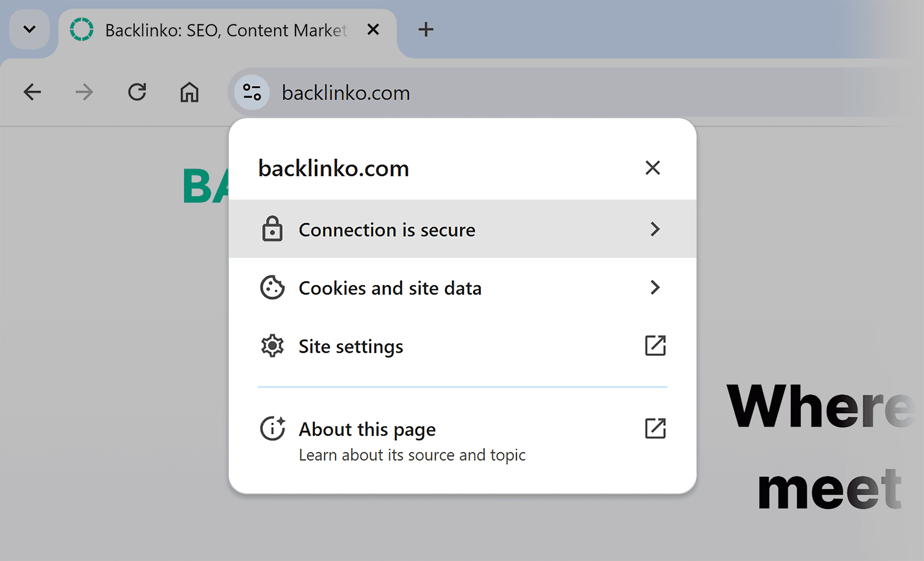
Task: Click the lock icon in popup
Action: pos(272,229)
